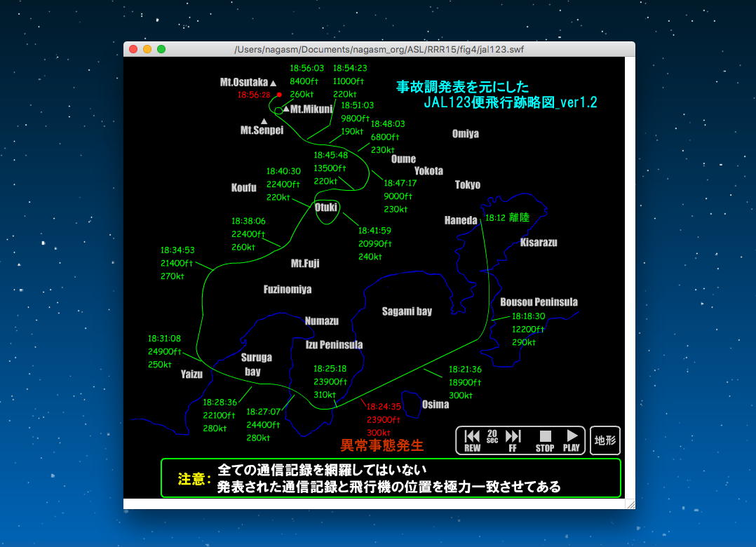Toggle the 地形 terrain button
Viewport: 756px width, 547px height.
pos(605,440)
